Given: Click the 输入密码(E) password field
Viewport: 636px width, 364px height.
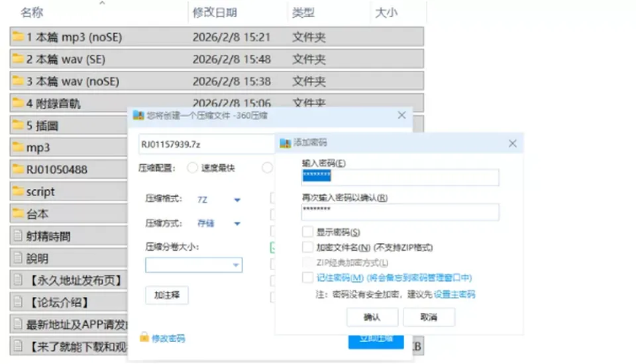Looking at the screenshot, I should click(x=400, y=177).
